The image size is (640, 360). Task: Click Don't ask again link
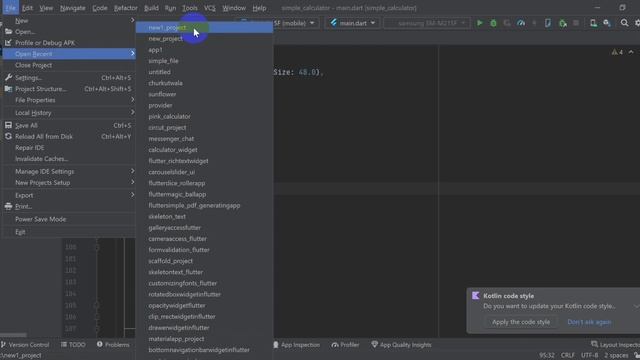[x=589, y=322]
